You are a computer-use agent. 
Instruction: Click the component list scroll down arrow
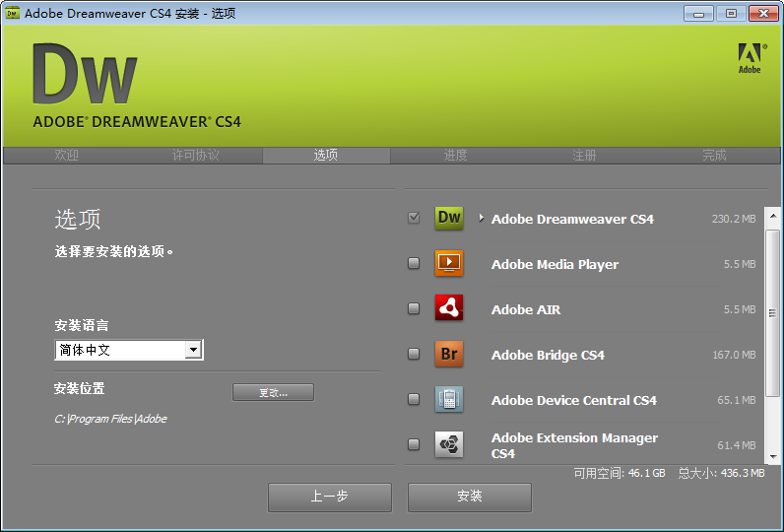(773, 456)
